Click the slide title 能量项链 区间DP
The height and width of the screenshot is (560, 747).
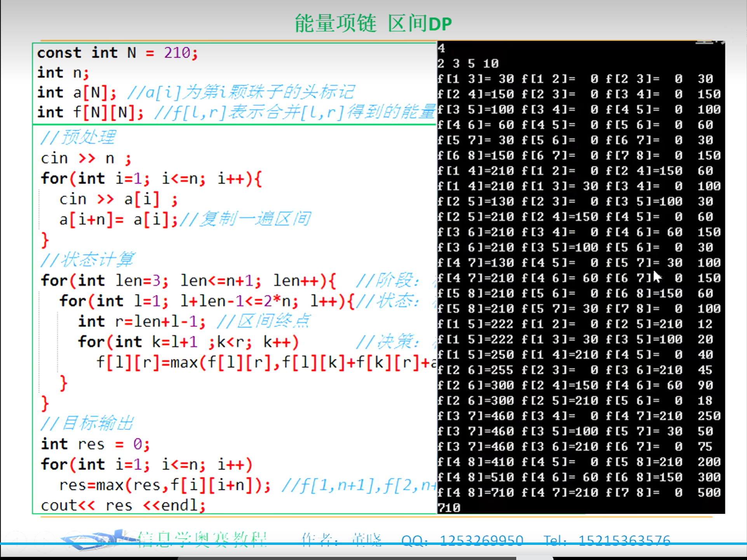[x=373, y=23]
